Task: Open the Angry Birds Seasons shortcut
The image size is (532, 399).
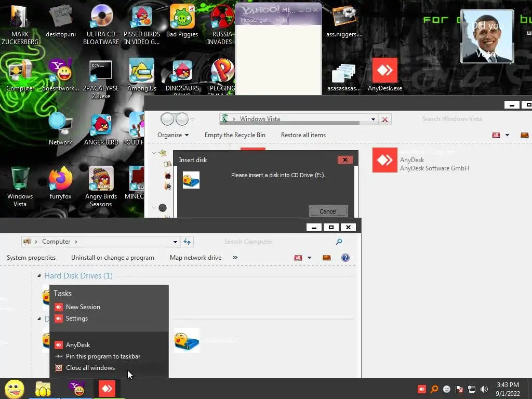Action: tap(101, 186)
